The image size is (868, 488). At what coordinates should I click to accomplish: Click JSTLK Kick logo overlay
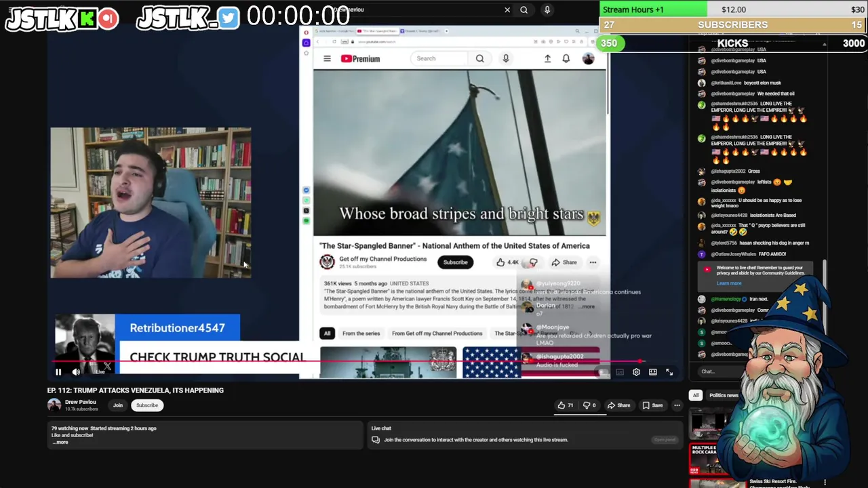point(62,19)
